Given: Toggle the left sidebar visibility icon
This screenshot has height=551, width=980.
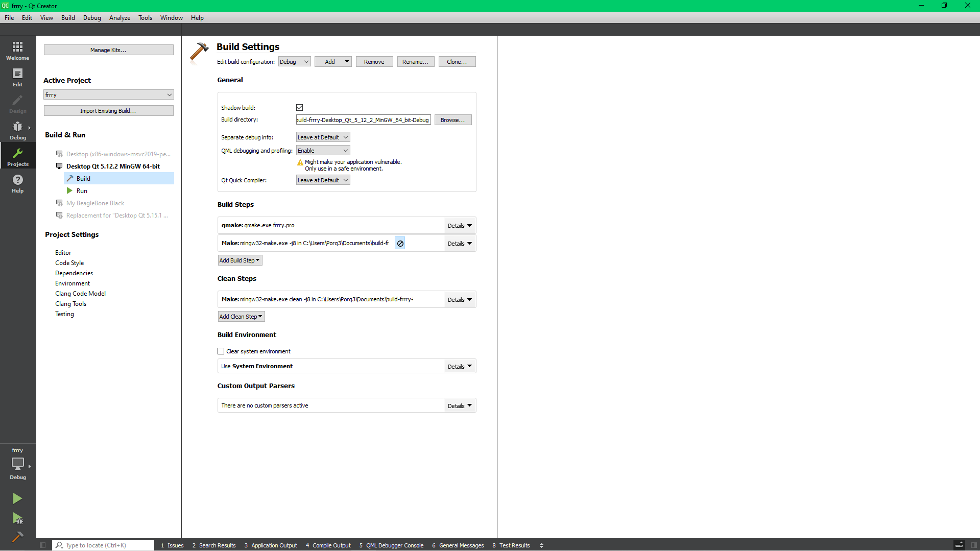Looking at the screenshot, I should click(x=43, y=545).
